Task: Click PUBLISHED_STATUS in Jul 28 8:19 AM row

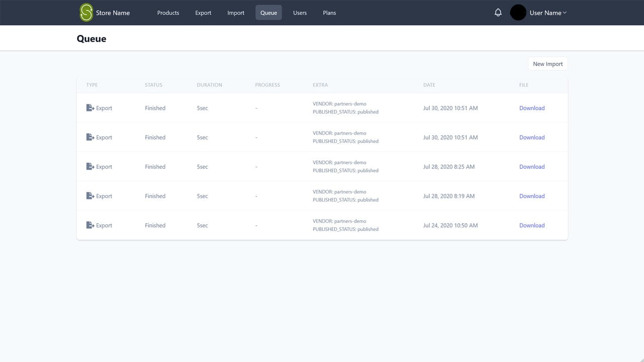Action: (346, 200)
